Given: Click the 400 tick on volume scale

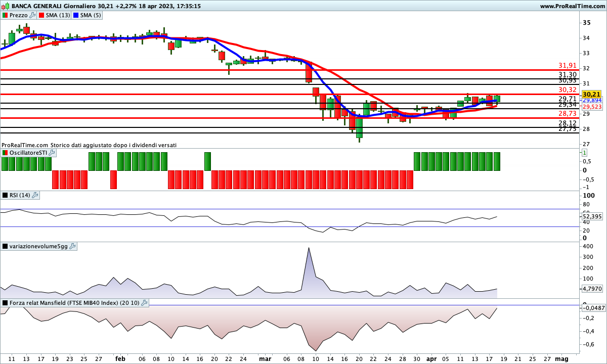Looking at the screenshot, I should point(588,246).
